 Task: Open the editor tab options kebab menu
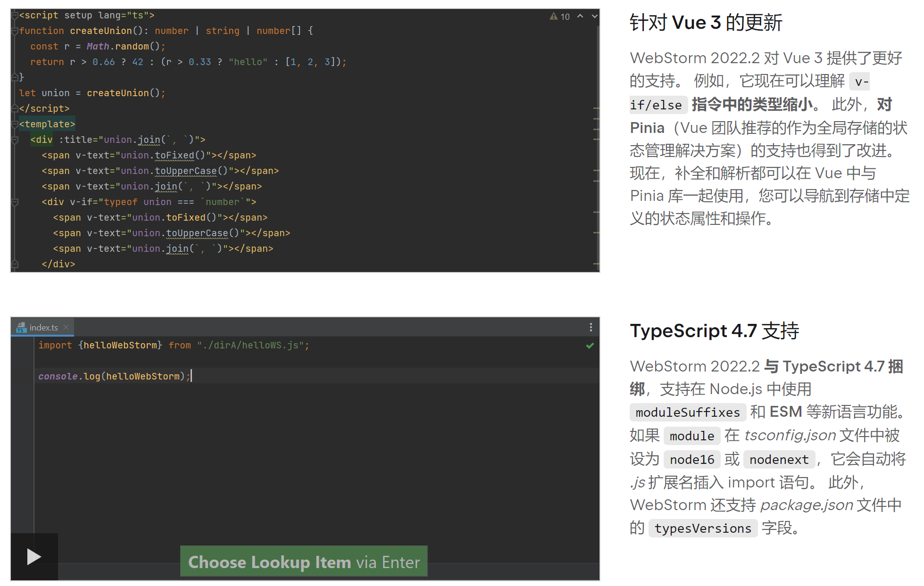(x=591, y=327)
